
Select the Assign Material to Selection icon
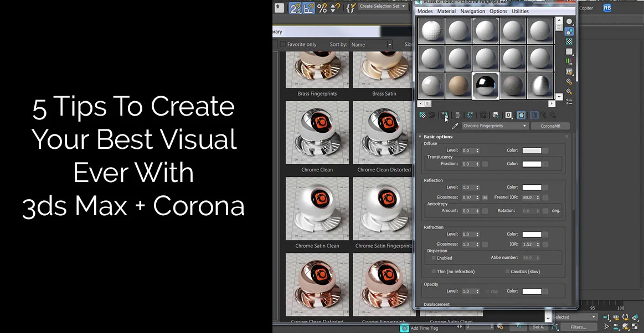(445, 115)
